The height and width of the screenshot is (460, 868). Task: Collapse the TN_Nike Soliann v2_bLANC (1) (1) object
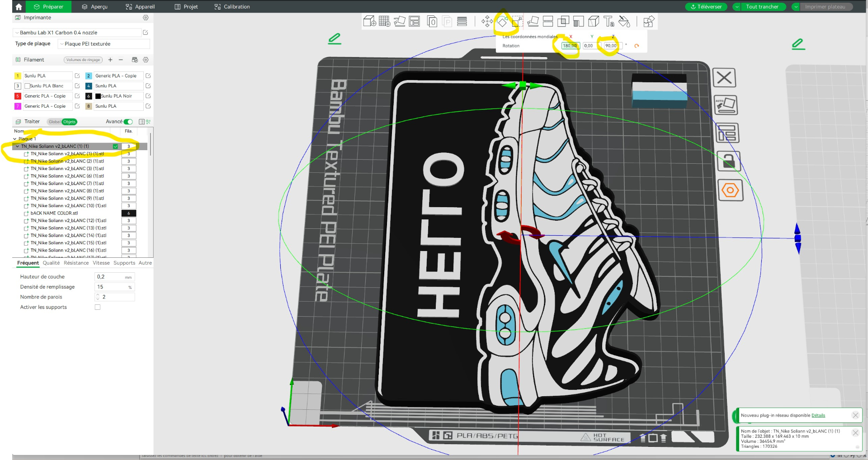pyautogui.click(x=18, y=147)
